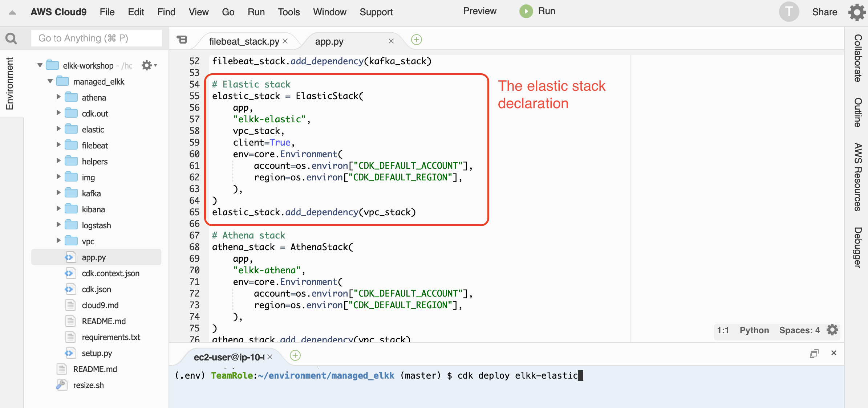The width and height of the screenshot is (868, 408).
Task: Expand the cdk.out folder
Action: pyautogui.click(x=58, y=113)
